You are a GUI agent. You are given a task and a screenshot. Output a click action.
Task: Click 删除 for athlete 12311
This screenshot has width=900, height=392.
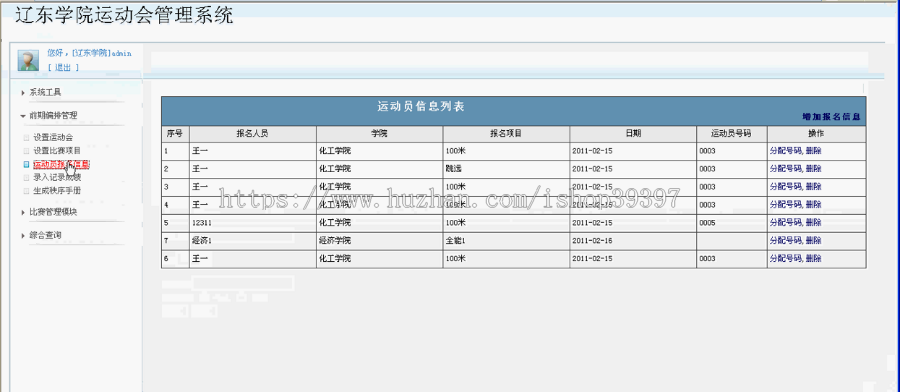click(813, 222)
